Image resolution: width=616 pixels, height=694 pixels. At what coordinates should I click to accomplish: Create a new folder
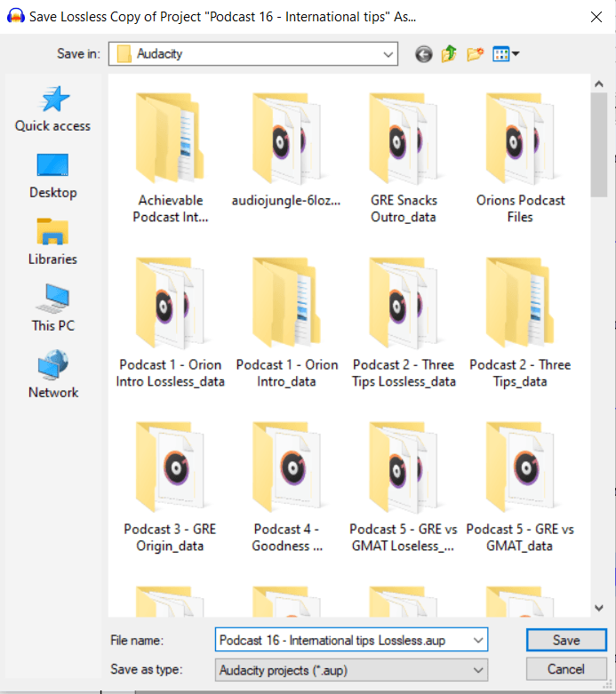click(x=475, y=54)
